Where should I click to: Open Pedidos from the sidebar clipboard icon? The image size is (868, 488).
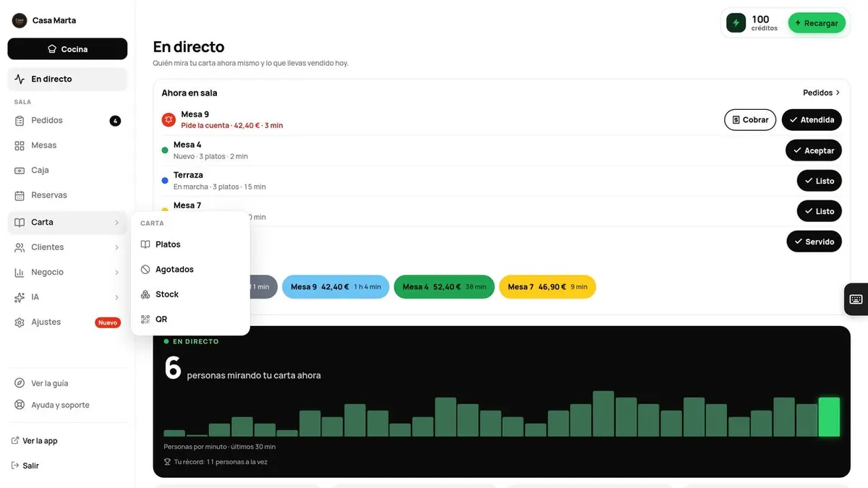point(20,121)
